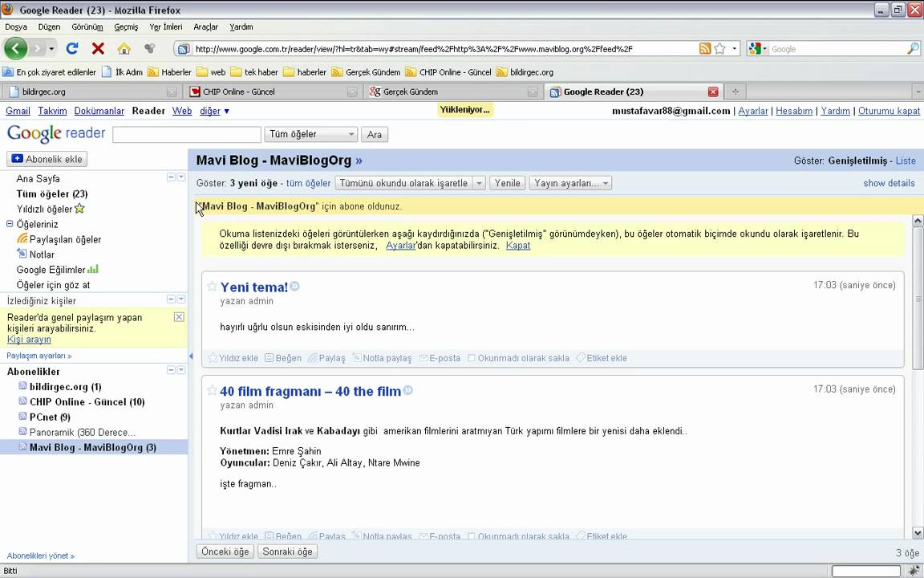
Task: Open the Dosya menu
Action: (16, 26)
